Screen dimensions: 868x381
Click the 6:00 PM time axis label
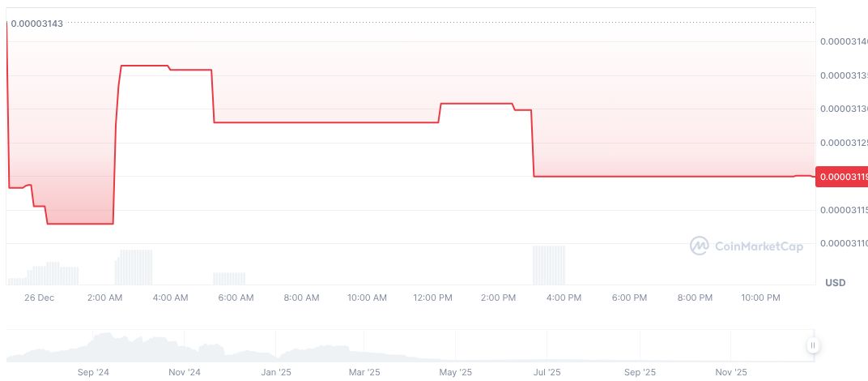pyautogui.click(x=629, y=298)
